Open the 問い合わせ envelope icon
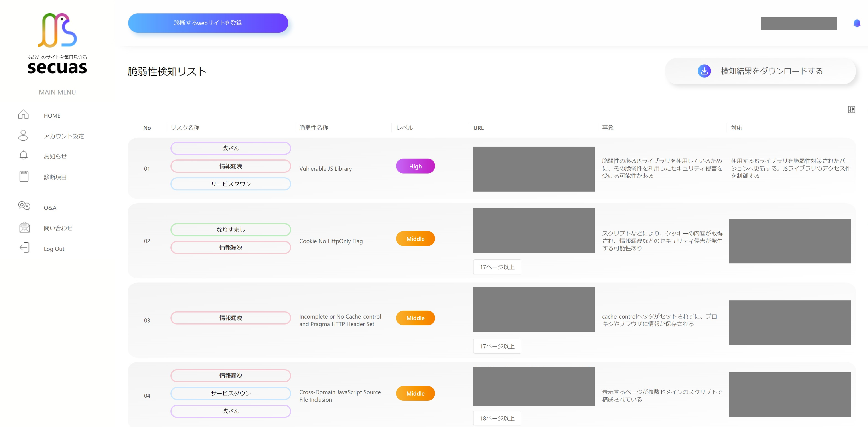 tap(24, 227)
